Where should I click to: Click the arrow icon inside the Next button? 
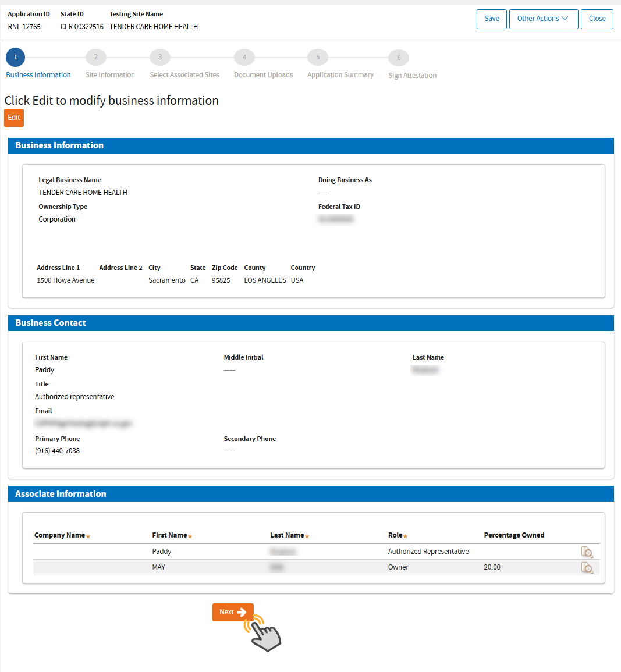[x=242, y=612]
